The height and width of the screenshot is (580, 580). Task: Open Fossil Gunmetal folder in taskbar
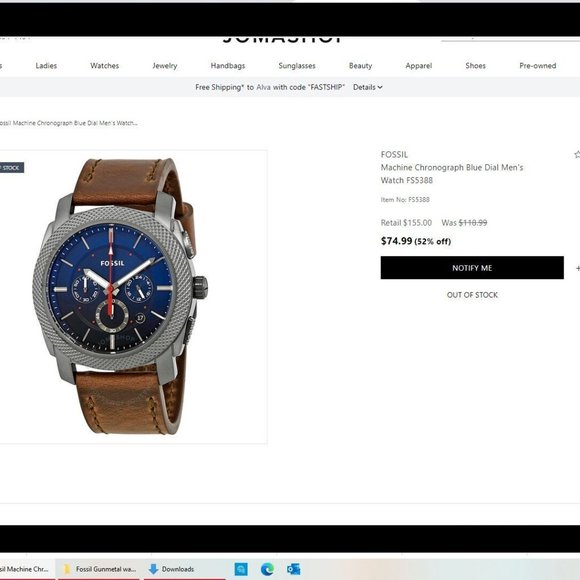click(99, 569)
